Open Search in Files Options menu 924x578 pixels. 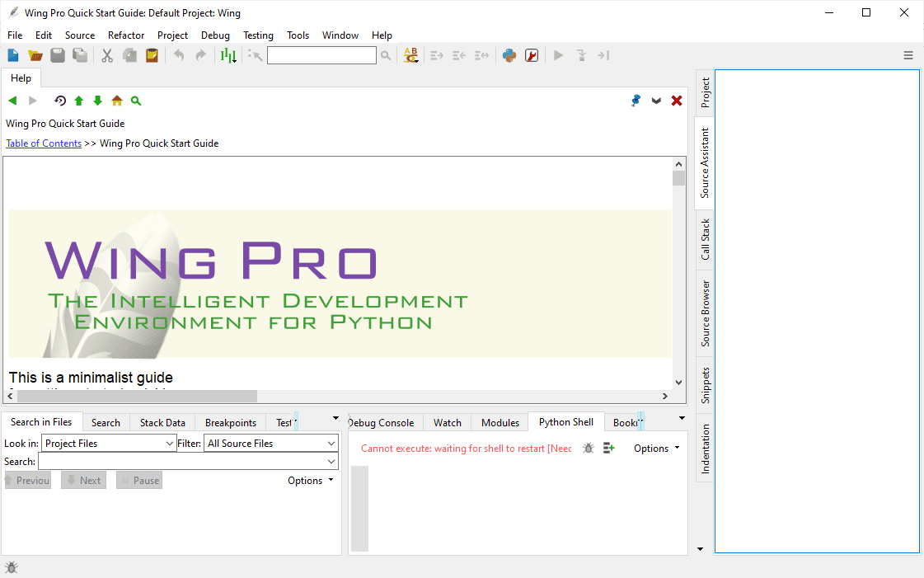click(310, 480)
